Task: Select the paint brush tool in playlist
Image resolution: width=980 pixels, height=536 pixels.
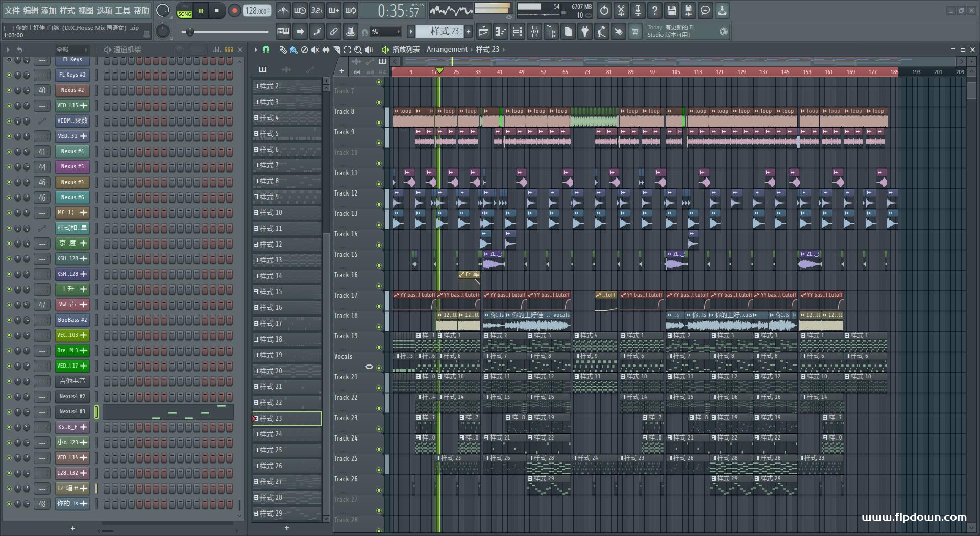Action: (x=293, y=50)
